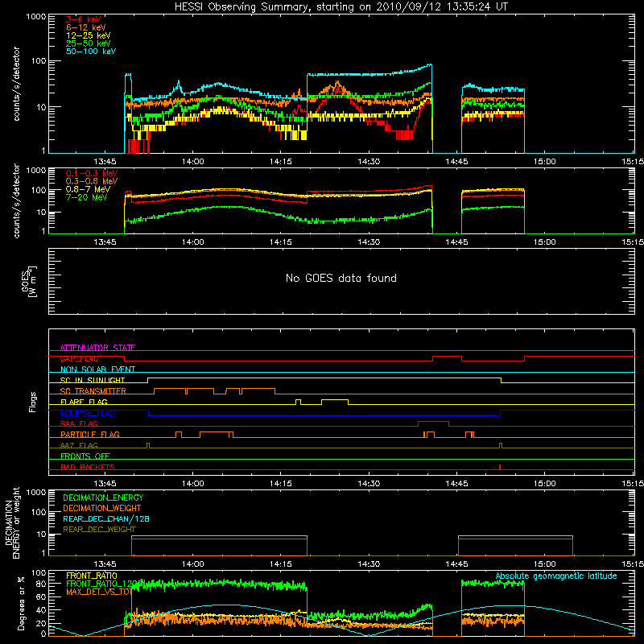Click the FRONT_RATIO_1208 legend label
Screen dimensions: 644x644
pyautogui.click(x=105, y=584)
